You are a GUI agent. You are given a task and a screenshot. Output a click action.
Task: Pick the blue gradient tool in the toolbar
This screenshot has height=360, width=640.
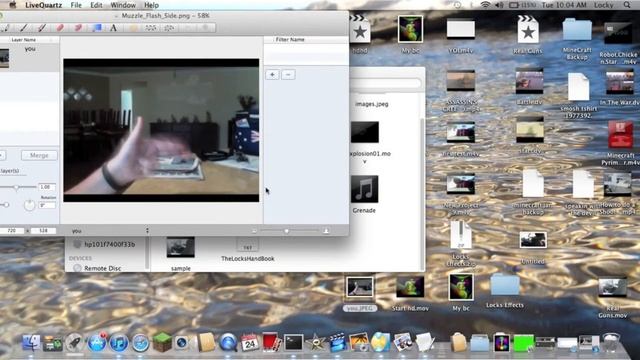click(96, 28)
